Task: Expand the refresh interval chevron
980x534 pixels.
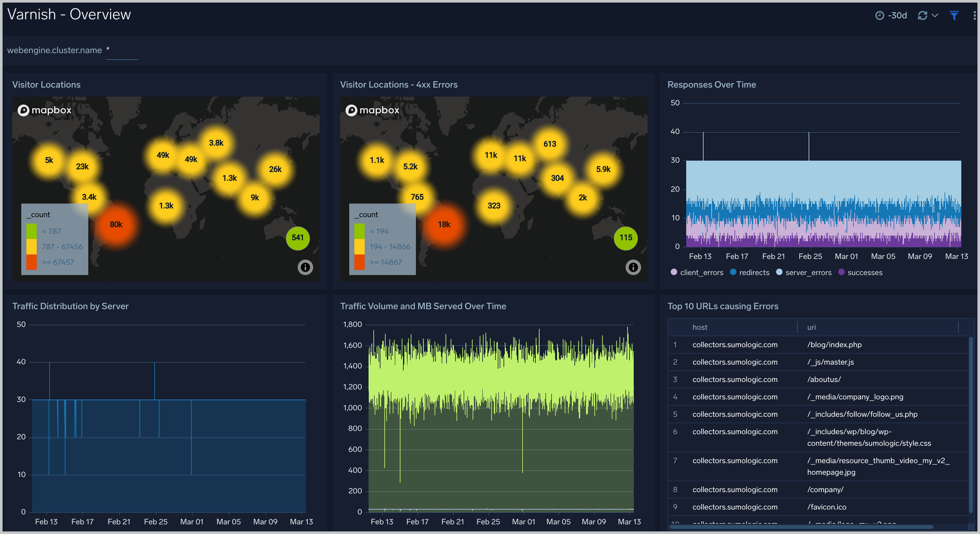Action: pyautogui.click(x=935, y=15)
